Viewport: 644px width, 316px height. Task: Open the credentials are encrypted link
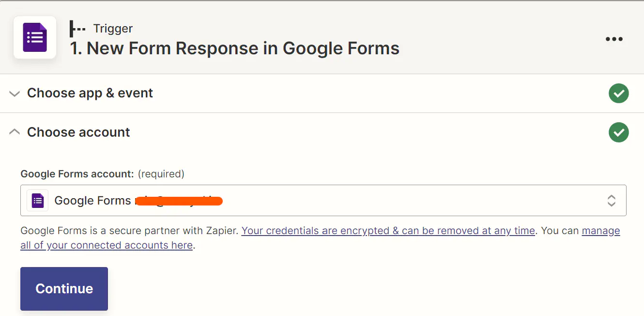click(x=388, y=231)
